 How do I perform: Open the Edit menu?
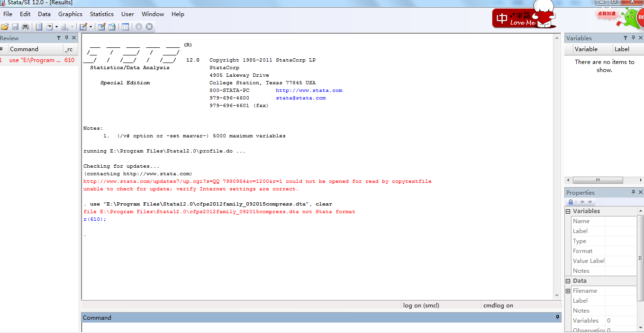tap(25, 14)
